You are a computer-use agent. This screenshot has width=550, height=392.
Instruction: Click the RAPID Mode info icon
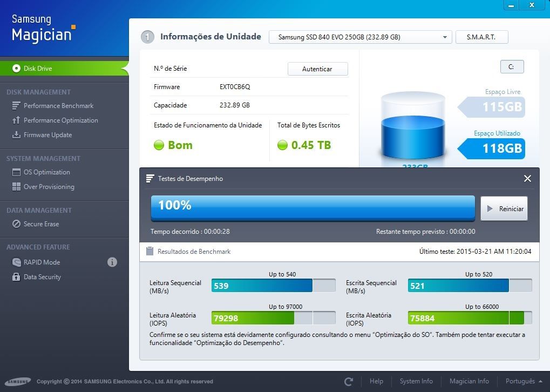[x=112, y=262]
